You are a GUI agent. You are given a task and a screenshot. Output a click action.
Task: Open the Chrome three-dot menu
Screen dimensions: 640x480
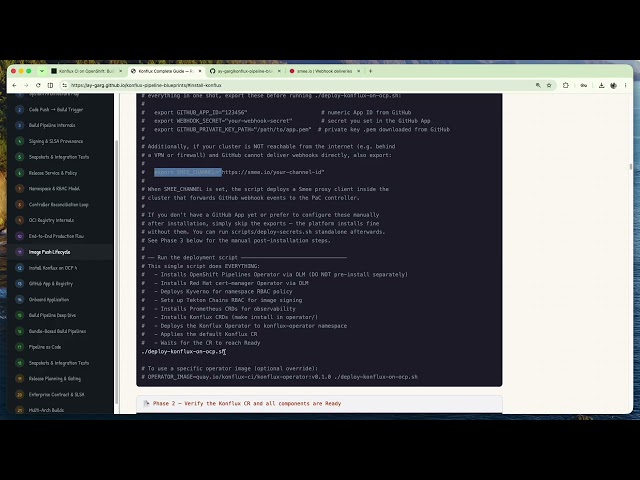(x=625, y=85)
